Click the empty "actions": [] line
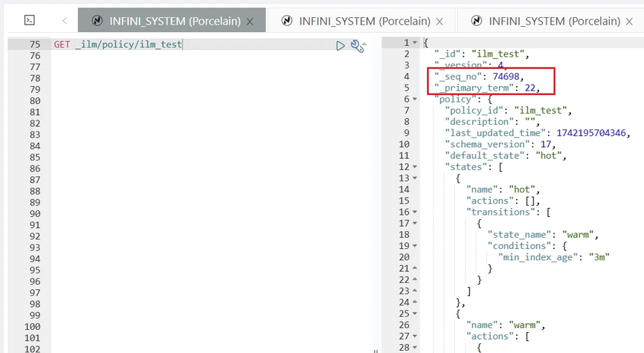 (x=503, y=201)
